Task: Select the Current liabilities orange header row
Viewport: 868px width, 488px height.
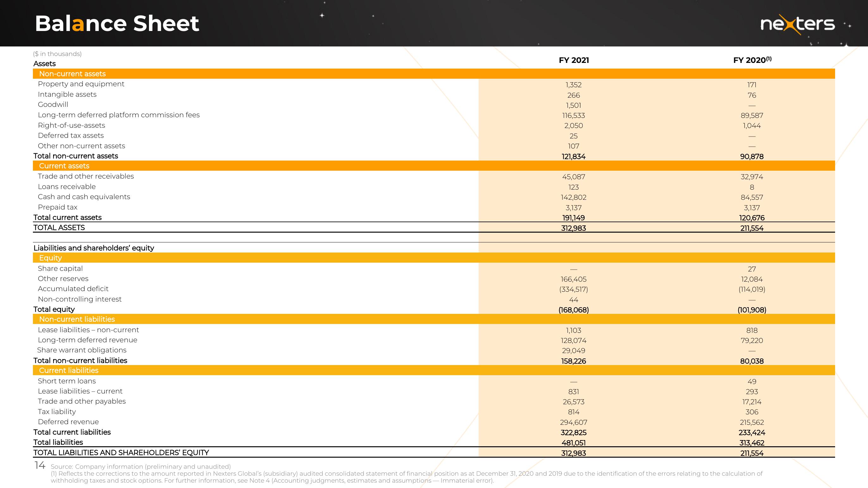Action: [434, 371]
